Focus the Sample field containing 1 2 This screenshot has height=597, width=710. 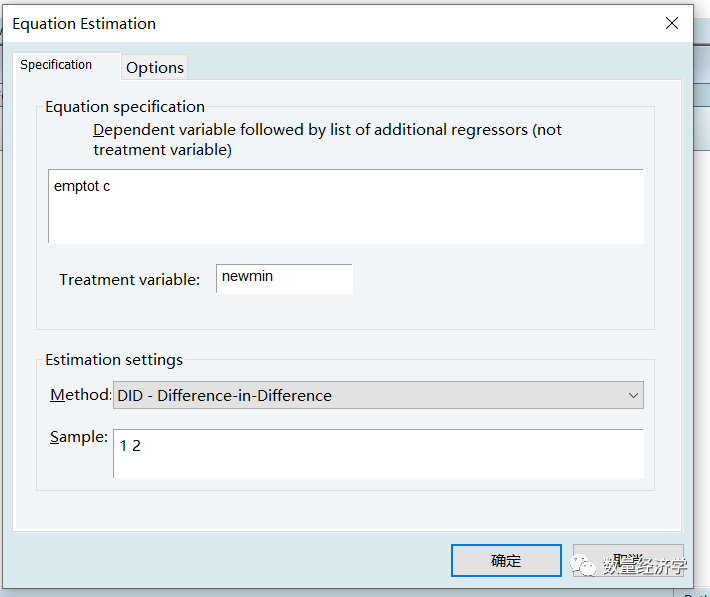377,453
